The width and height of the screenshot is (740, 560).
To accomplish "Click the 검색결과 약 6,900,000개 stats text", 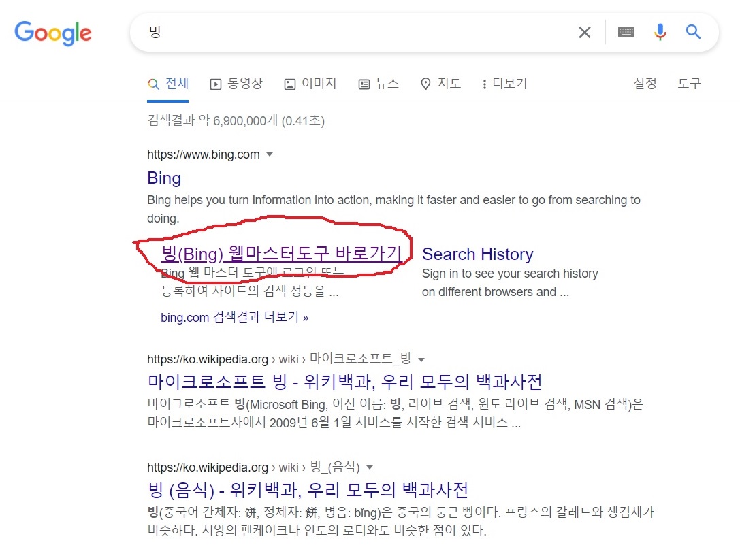I will (x=236, y=120).
